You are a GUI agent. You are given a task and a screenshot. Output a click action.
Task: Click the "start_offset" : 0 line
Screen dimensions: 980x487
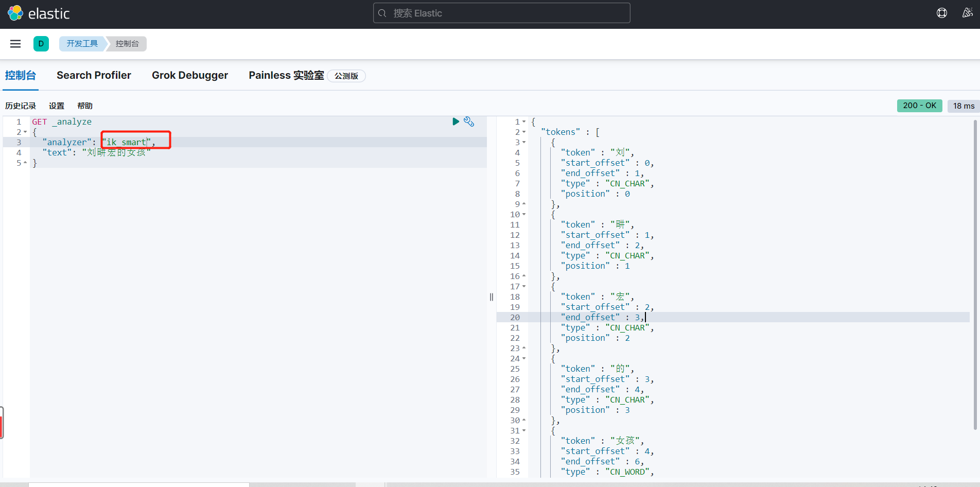[x=607, y=163]
